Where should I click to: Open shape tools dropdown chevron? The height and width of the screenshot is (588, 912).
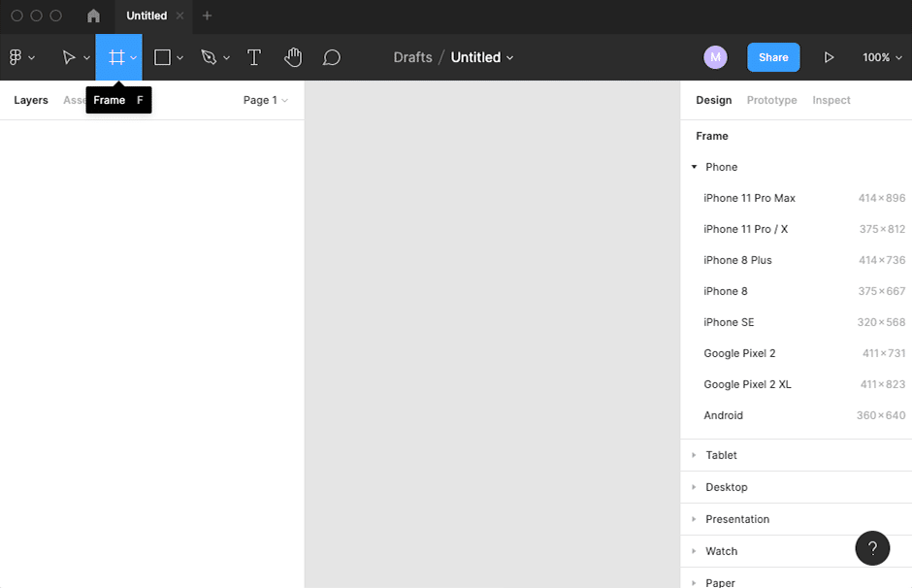point(179,57)
